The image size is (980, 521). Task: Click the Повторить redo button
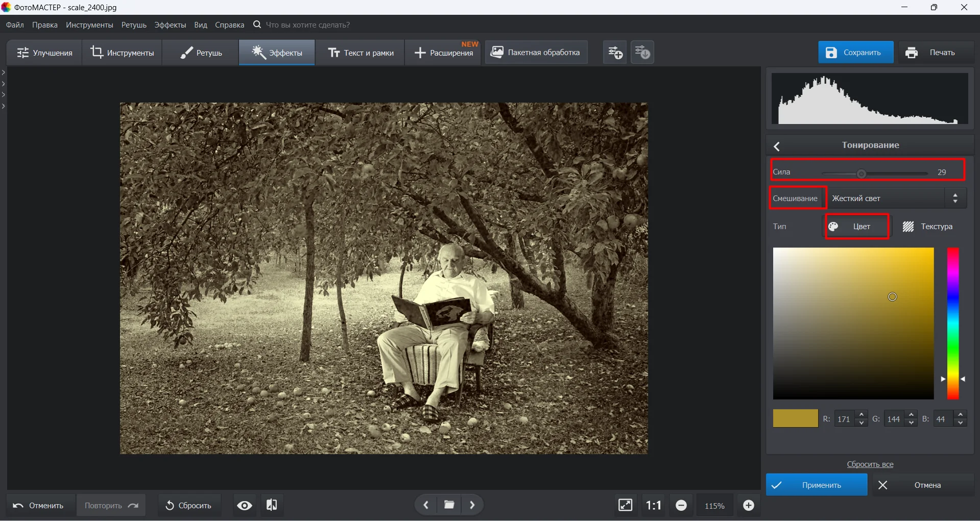pyautogui.click(x=111, y=505)
